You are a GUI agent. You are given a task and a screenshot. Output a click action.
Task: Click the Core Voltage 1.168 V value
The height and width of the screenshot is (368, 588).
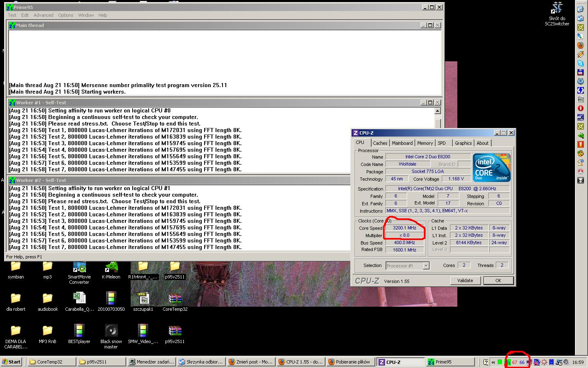(x=456, y=179)
